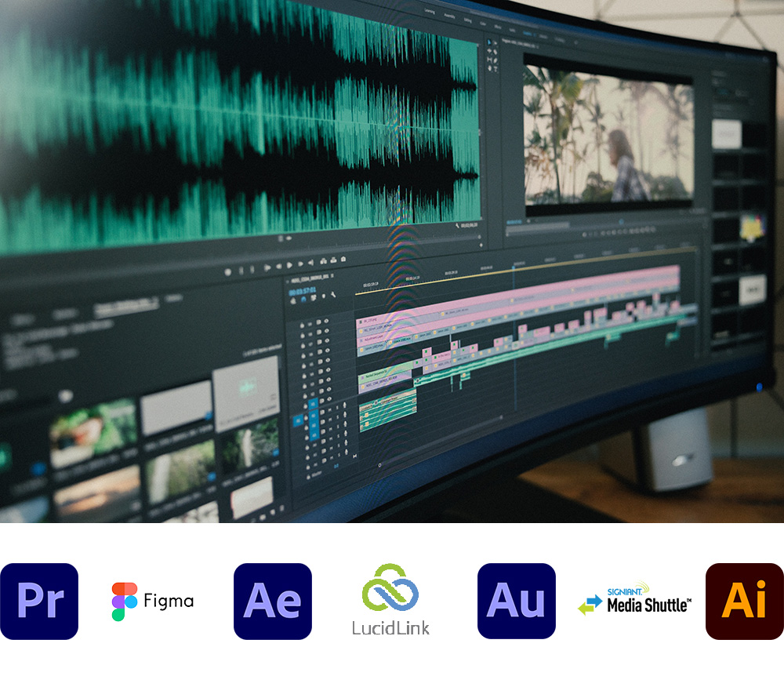Select the Pen tool in the tool panel
Image resolution: width=784 pixels, height=687 pixels.
pos(495,60)
